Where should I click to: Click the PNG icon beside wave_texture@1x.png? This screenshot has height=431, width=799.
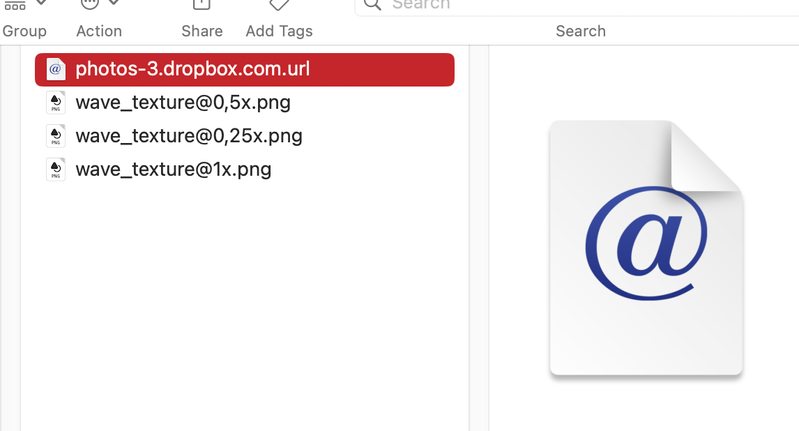pyautogui.click(x=56, y=169)
